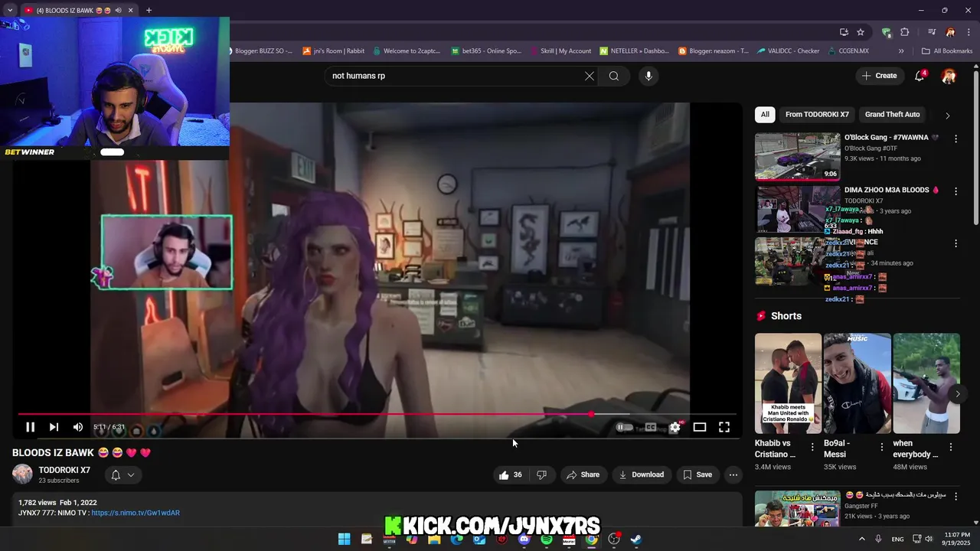Image resolution: width=980 pixels, height=551 pixels.
Task: Open 'NETELLER » Dashbo...' bookmark
Action: pyautogui.click(x=635, y=51)
